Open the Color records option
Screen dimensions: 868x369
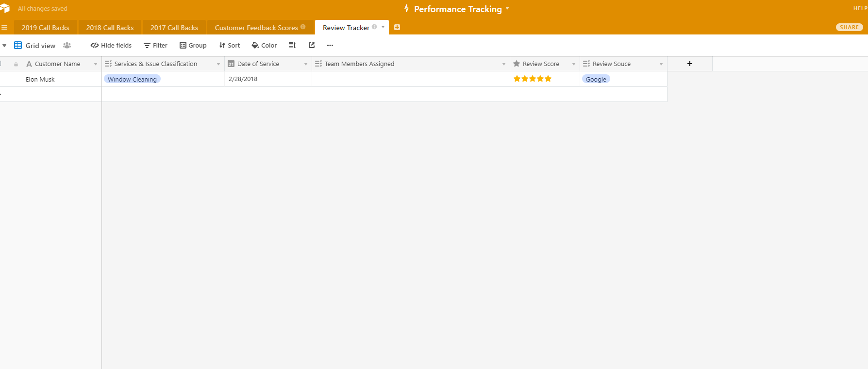pyautogui.click(x=264, y=46)
